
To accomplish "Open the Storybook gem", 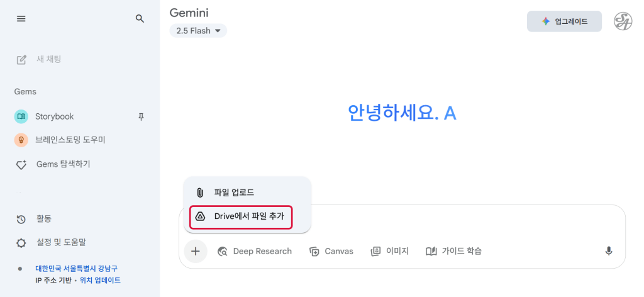I will tap(54, 116).
